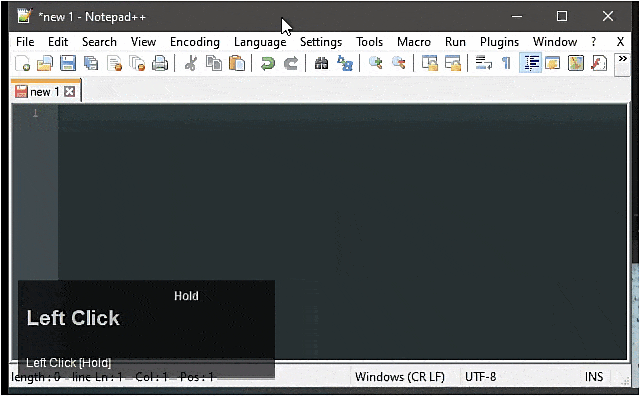This screenshot has width=640, height=396.
Task: Open the Macro menu
Action: [414, 42]
